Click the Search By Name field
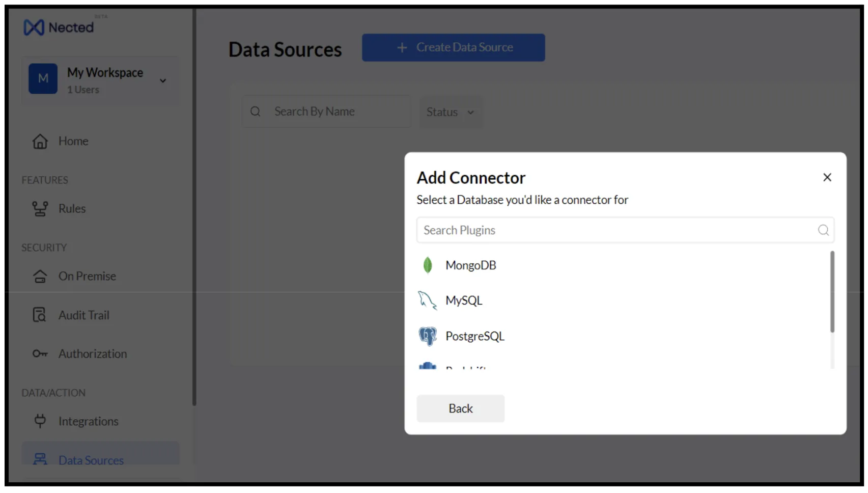Image resolution: width=868 pixels, height=493 pixels. click(326, 112)
